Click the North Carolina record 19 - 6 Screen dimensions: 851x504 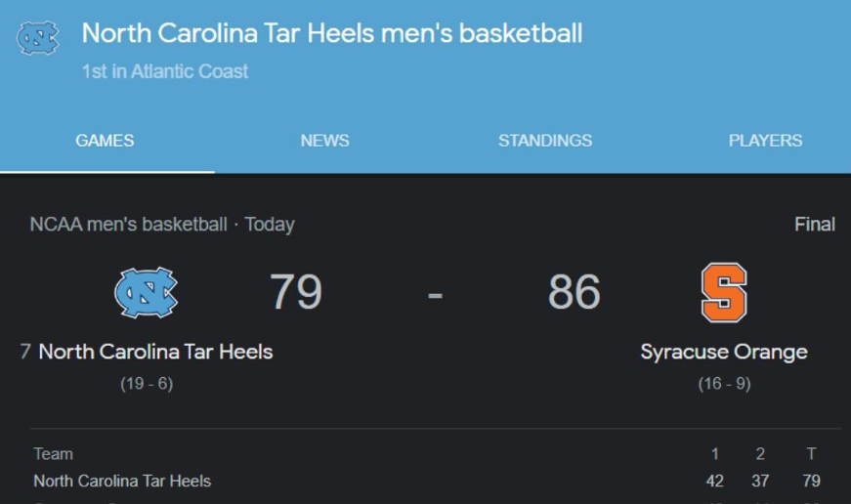(147, 384)
